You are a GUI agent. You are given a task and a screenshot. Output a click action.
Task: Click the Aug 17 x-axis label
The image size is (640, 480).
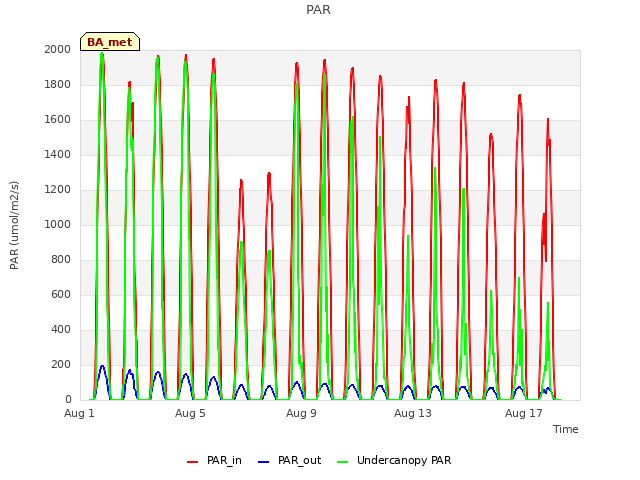(524, 413)
